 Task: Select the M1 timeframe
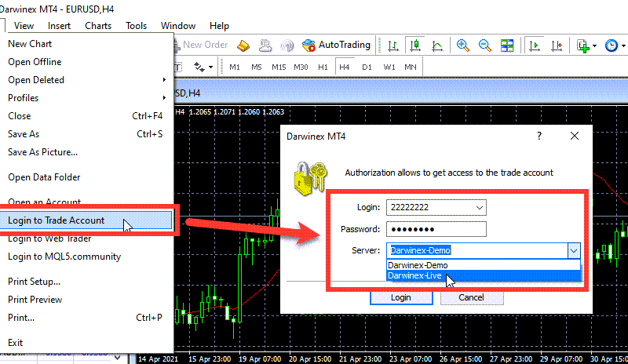[x=235, y=67]
